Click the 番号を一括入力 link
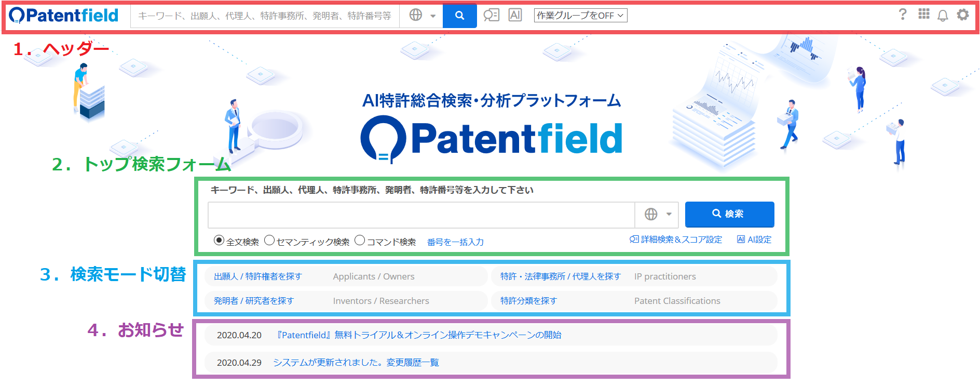Viewport: 980px width, 385px height. click(455, 242)
